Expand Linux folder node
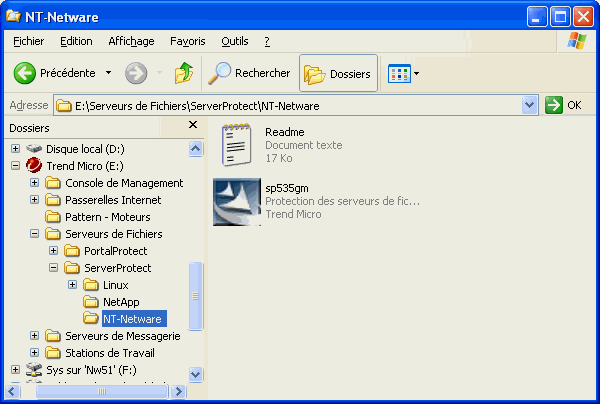Viewport: 600px width, 404px height. 72,285
